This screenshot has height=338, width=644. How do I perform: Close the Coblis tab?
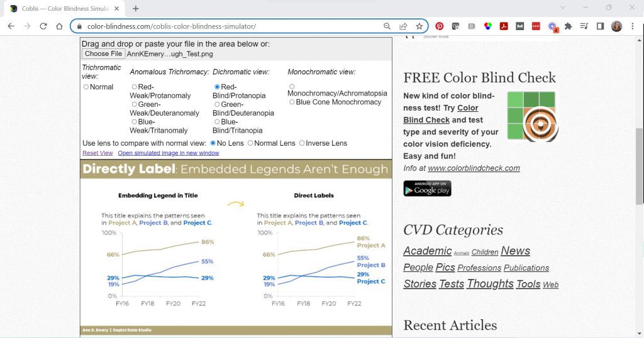(116, 8)
